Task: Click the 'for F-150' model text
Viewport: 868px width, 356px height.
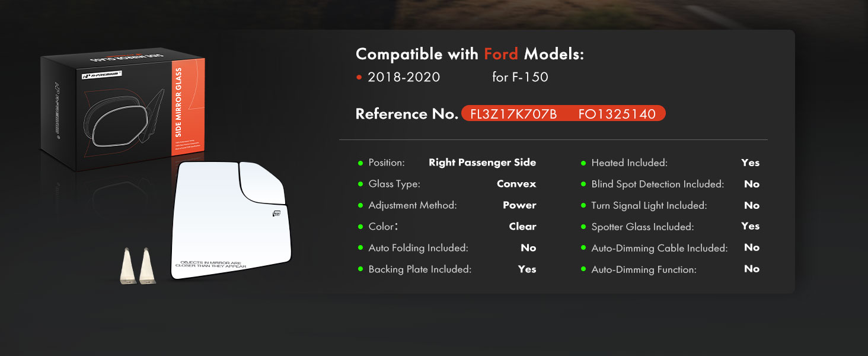Action: click(520, 77)
